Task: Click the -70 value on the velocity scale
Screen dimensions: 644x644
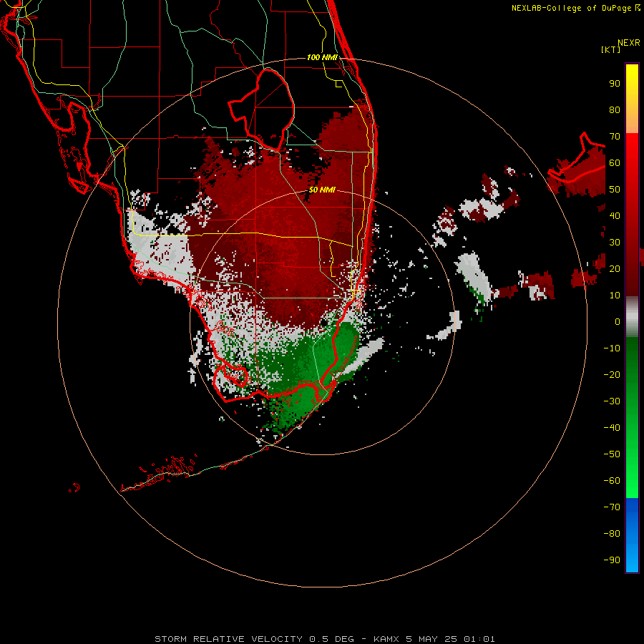Action: pos(612,507)
